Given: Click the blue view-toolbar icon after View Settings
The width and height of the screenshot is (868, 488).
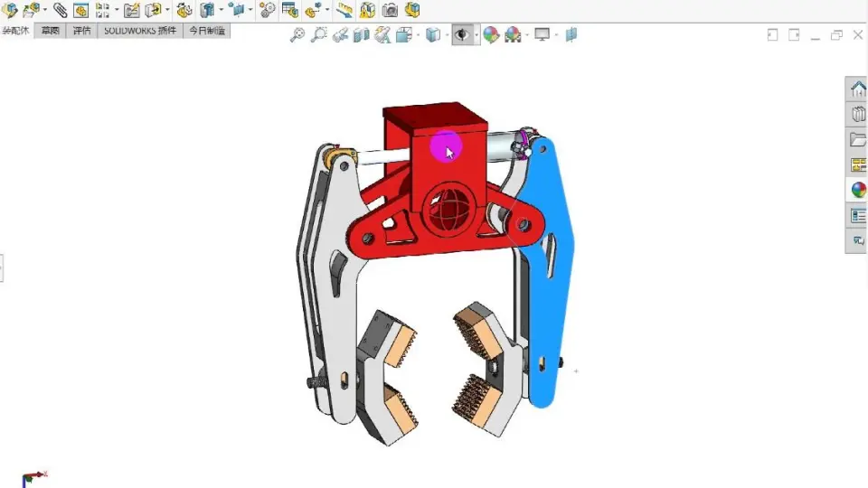Looking at the screenshot, I should pyautogui.click(x=571, y=35).
